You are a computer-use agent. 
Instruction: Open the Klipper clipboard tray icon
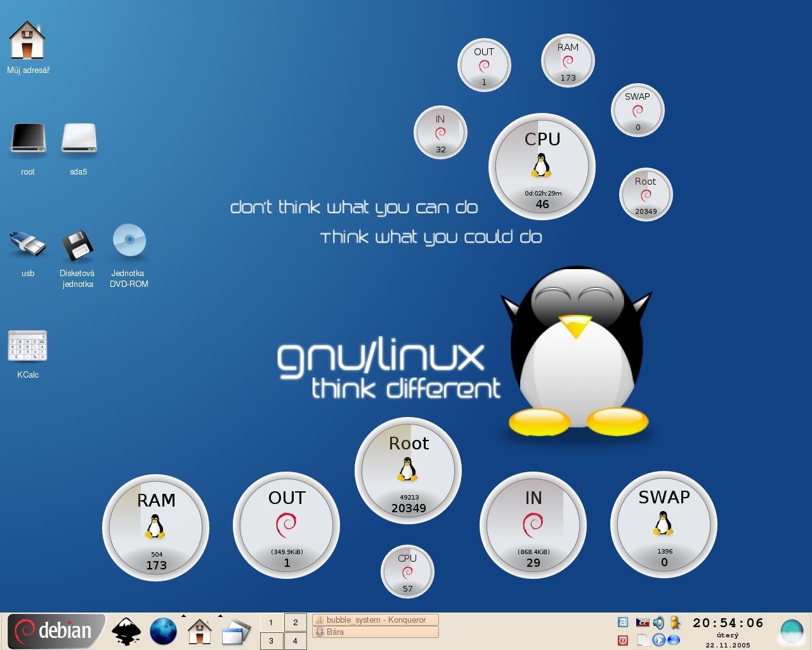pos(643,640)
